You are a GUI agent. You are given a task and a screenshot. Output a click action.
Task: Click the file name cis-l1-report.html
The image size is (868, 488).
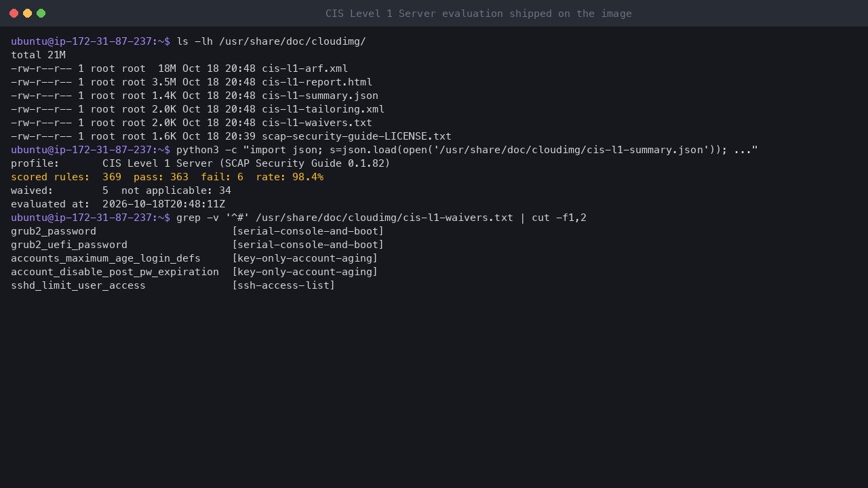point(317,82)
